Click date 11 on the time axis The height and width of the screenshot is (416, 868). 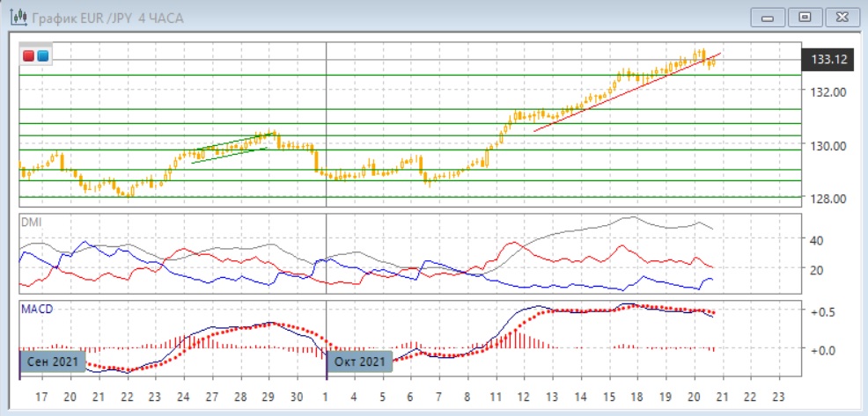click(496, 397)
